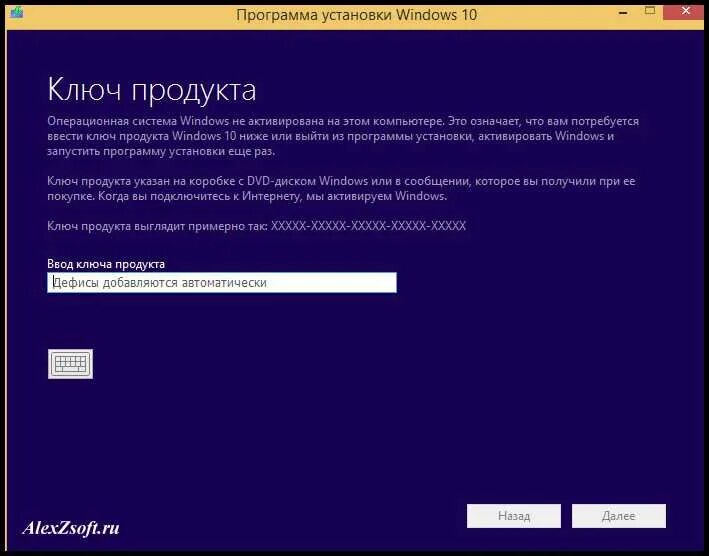Open the on-screen keyboard icon
The width and height of the screenshot is (709, 556).
pos(70,363)
